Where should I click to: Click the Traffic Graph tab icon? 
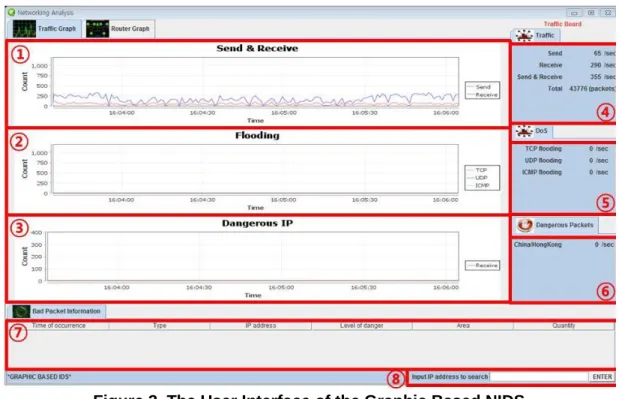coord(24,29)
